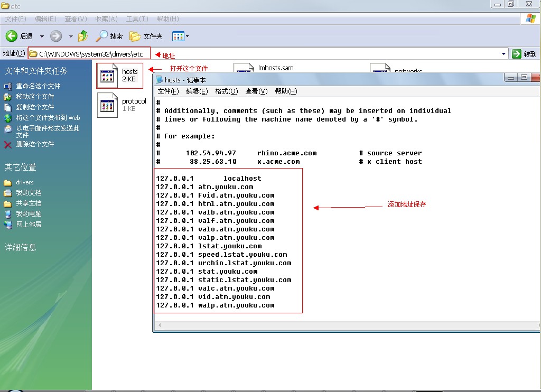Click the copy this file icon

point(7,107)
